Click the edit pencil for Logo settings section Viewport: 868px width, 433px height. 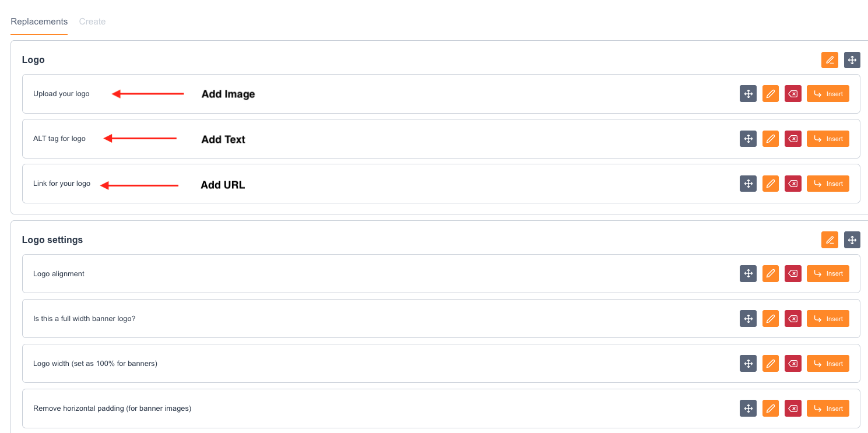click(830, 240)
